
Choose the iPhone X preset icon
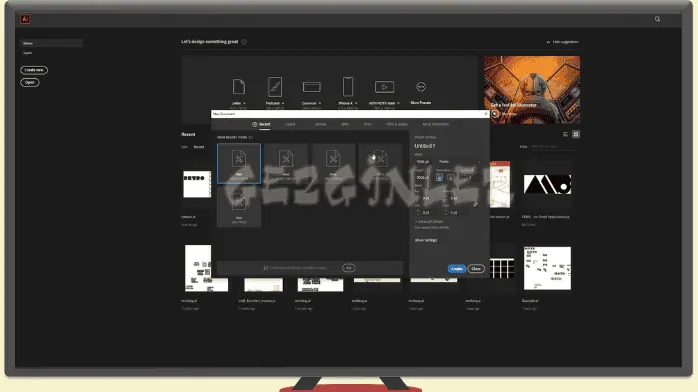(348, 86)
